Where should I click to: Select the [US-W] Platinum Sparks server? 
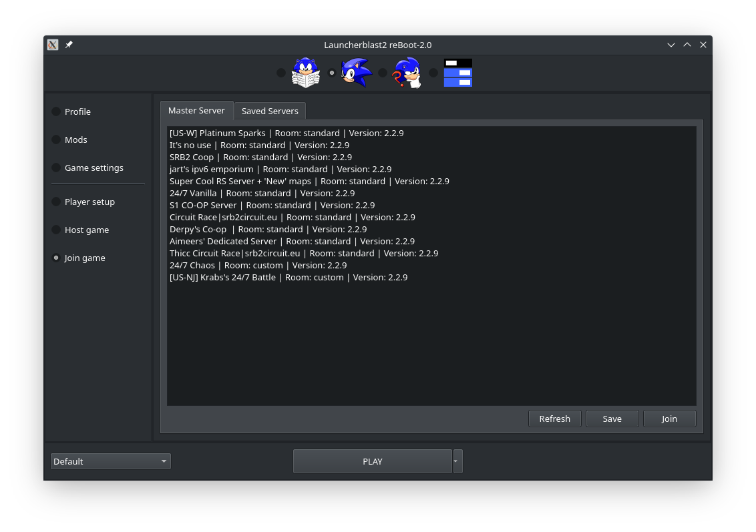pyautogui.click(x=431, y=133)
